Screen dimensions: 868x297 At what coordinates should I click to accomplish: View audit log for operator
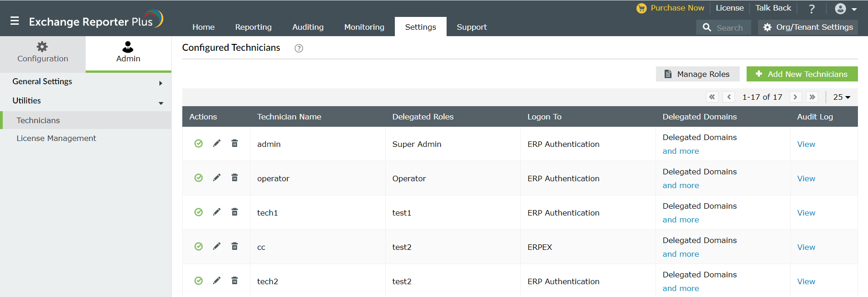[x=806, y=178]
